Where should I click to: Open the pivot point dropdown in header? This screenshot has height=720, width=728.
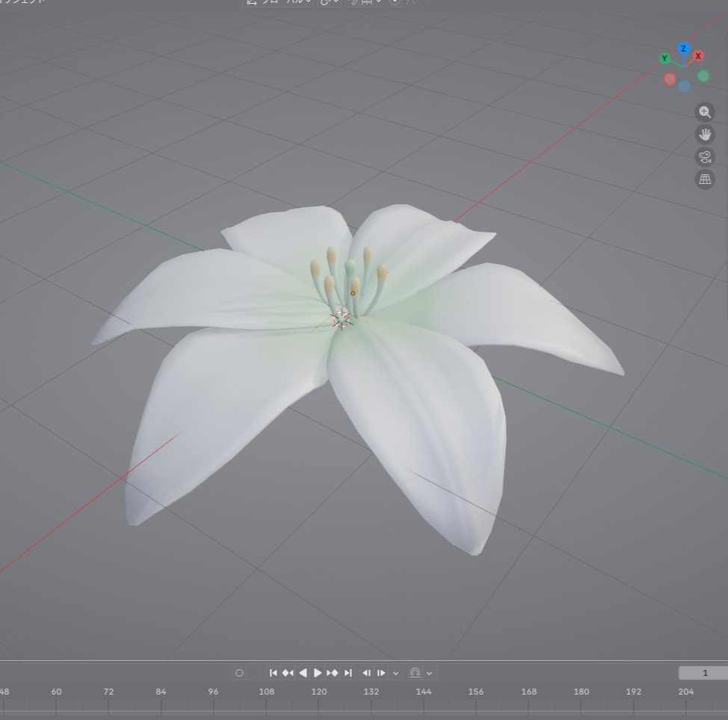(329, 2)
